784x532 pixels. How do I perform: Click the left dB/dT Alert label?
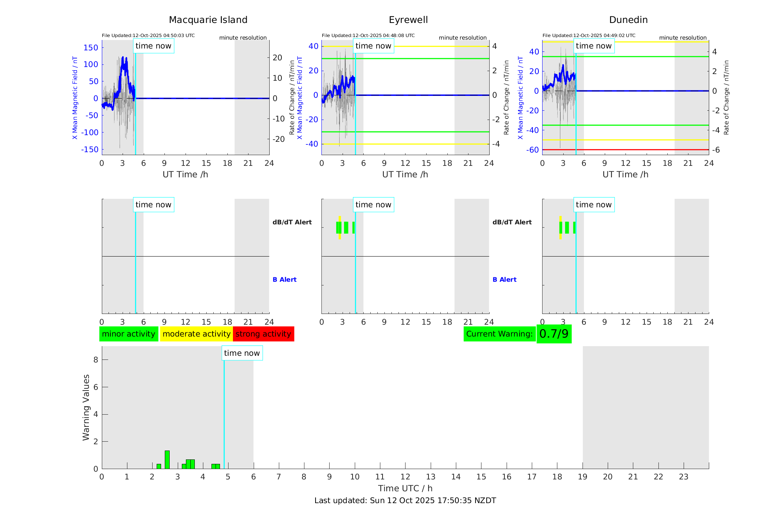(x=292, y=222)
